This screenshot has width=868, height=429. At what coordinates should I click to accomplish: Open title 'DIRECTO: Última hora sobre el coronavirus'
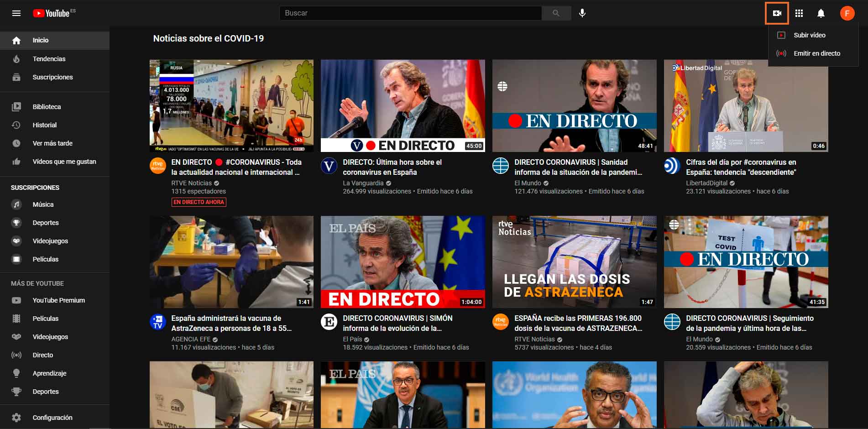[392, 167]
